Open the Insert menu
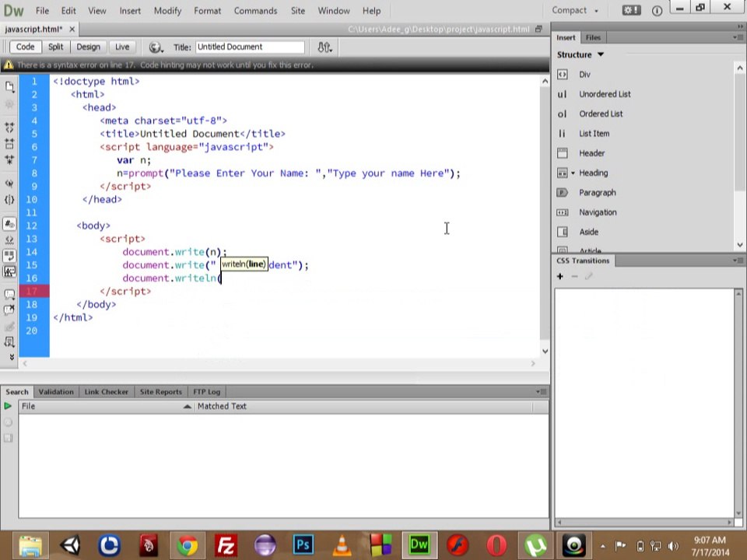The image size is (747, 560). (130, 10)
